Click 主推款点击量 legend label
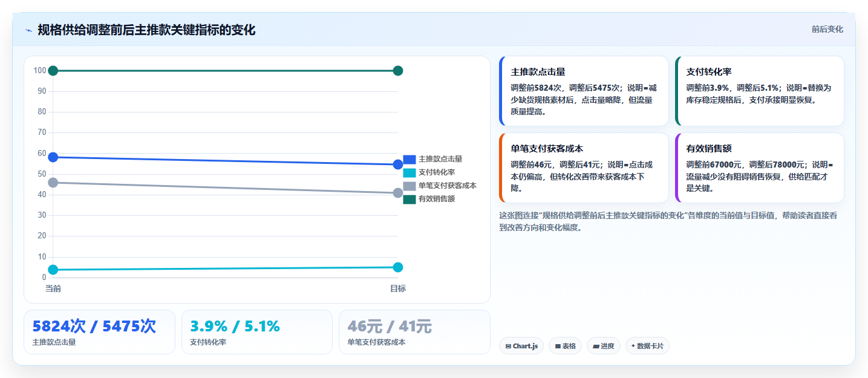The image size is (868, 378). pos(440,159)
